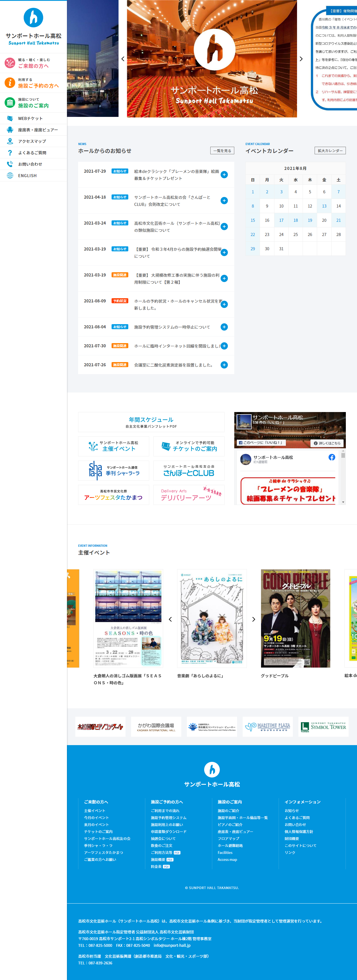
Task: Open the あらしのよるに poster
Action: tap(212, 618)
